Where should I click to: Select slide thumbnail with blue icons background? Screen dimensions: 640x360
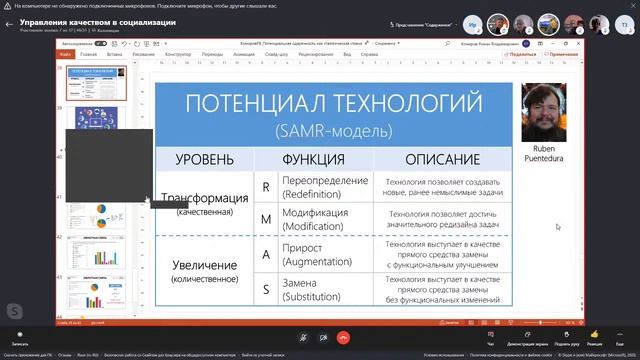coord(96,118)
